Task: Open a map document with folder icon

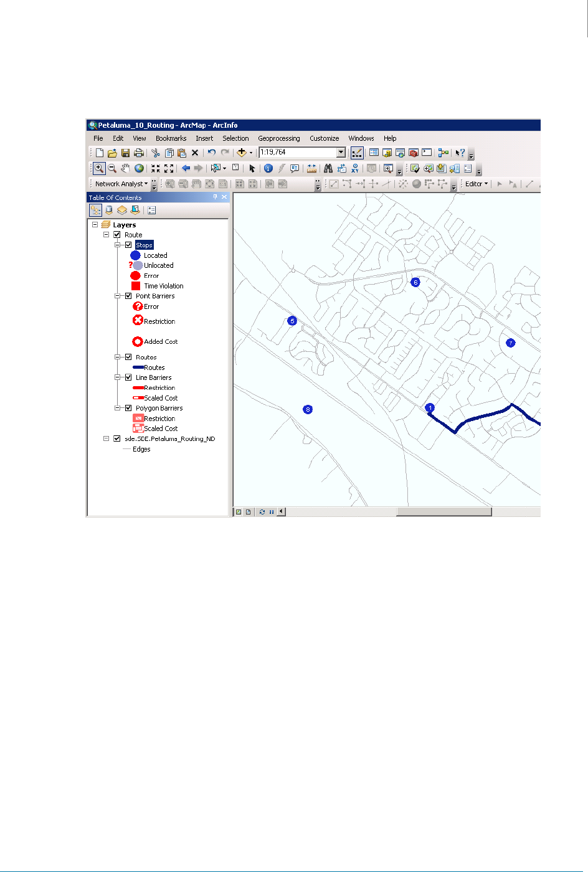Action: point(112,153)
